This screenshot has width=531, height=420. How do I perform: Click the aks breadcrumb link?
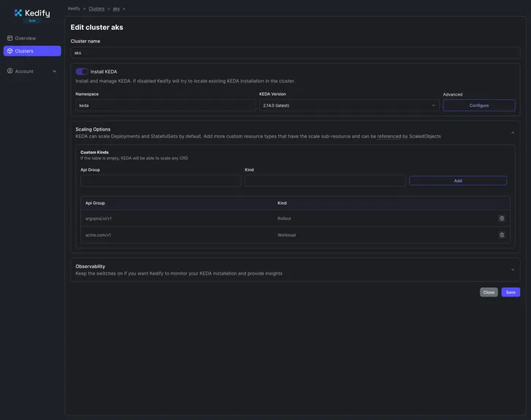pyautogui.click(x=116, y=9)
